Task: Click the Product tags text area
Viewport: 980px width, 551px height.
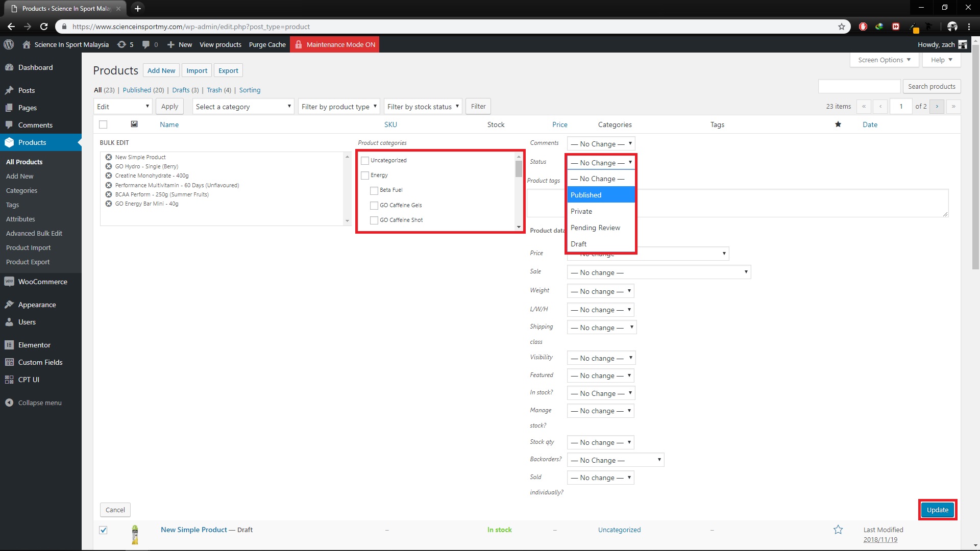Action: tap(738, 203)
